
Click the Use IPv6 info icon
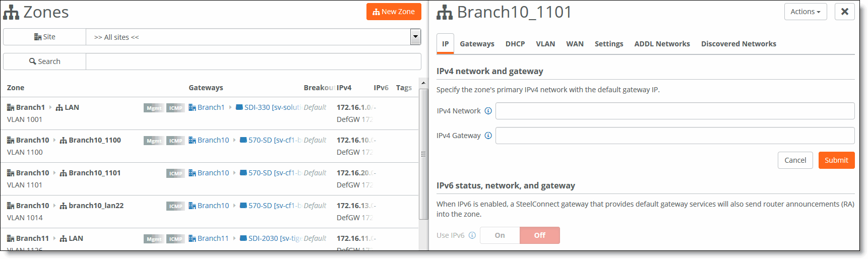(472, 235)
